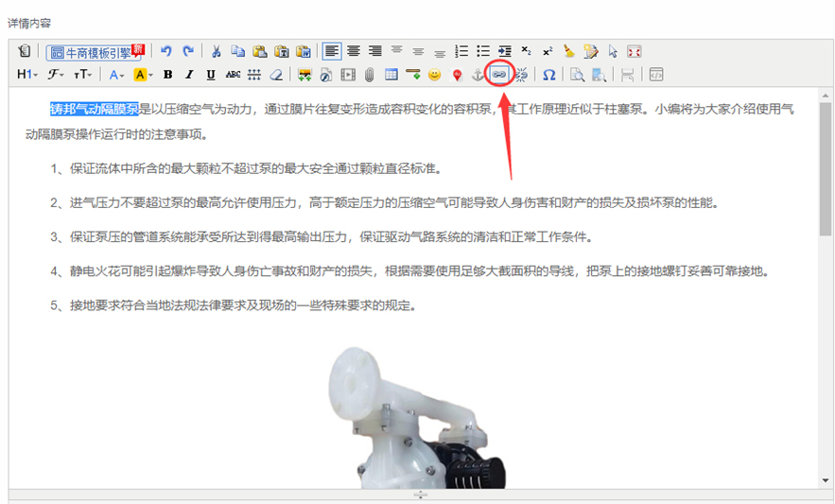Image resolution: width=835 pixels, height=504 pixels.
Task: Click the line starting with 2、进气压力
Action: point(386,203)
